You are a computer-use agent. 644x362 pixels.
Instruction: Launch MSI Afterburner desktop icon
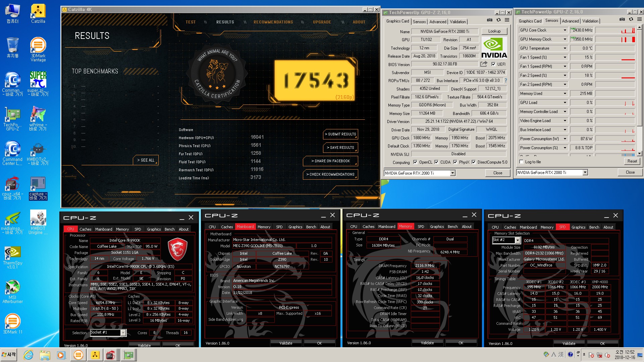point(12,292)
